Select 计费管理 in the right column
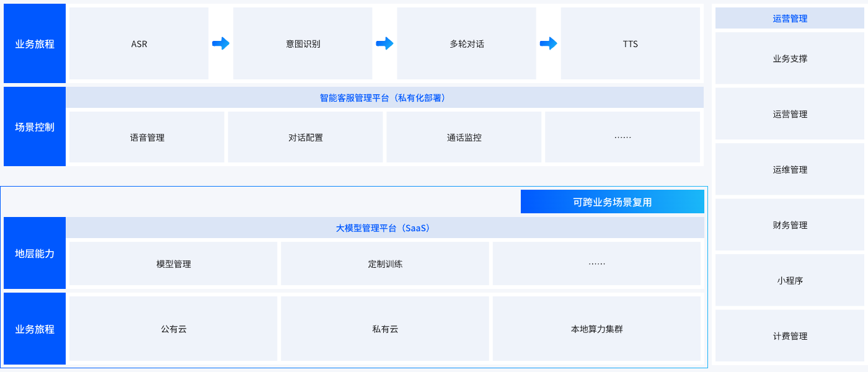 click(790, 336)
